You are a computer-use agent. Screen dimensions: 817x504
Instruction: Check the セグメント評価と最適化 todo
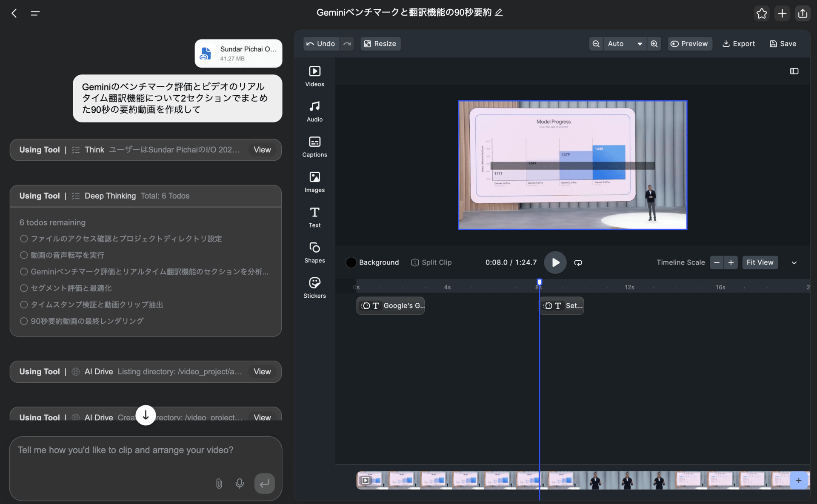[24, 288]
